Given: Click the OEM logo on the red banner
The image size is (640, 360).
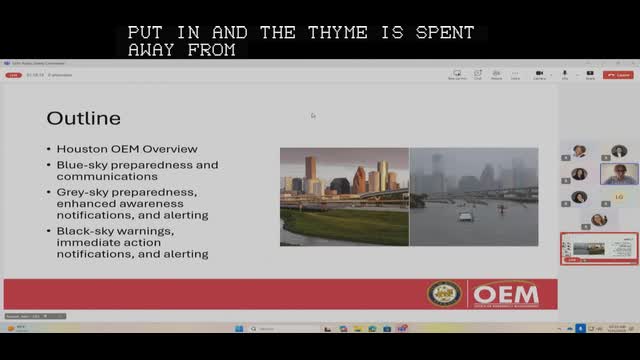Looking at the screenshot, I should (506, 294).
